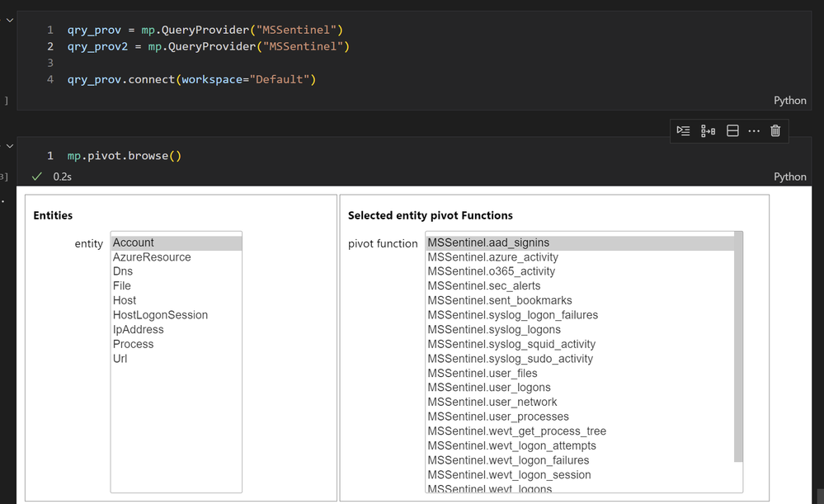The width and height of the screenshot is (824, 504).
Task: Select MSSentinel.sec_alerts pivot function
Action: coord(484,286)
